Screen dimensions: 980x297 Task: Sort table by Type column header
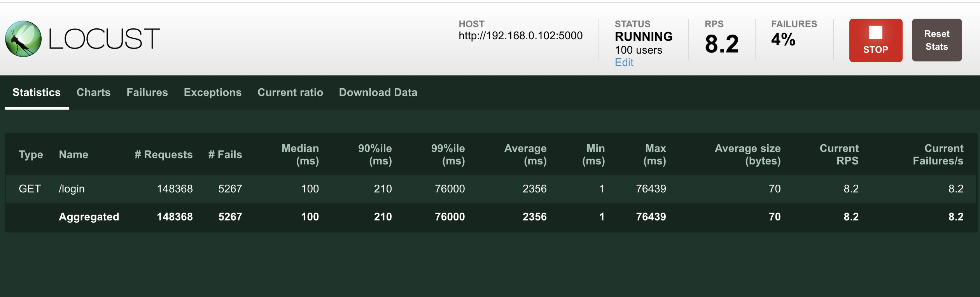click(31, 155)
